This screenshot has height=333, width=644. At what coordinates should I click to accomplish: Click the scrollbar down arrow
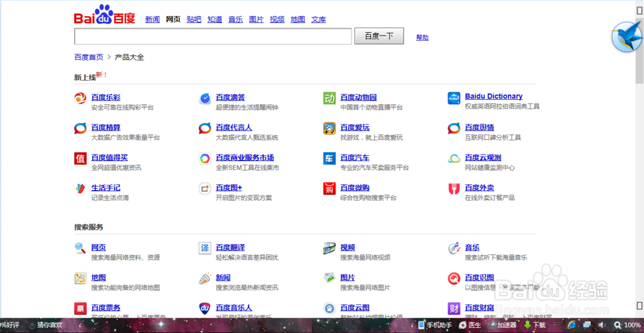[639, 305]
